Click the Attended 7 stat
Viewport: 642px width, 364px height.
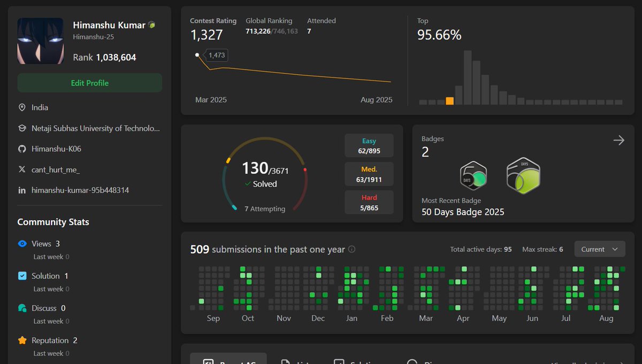[321, 26]
